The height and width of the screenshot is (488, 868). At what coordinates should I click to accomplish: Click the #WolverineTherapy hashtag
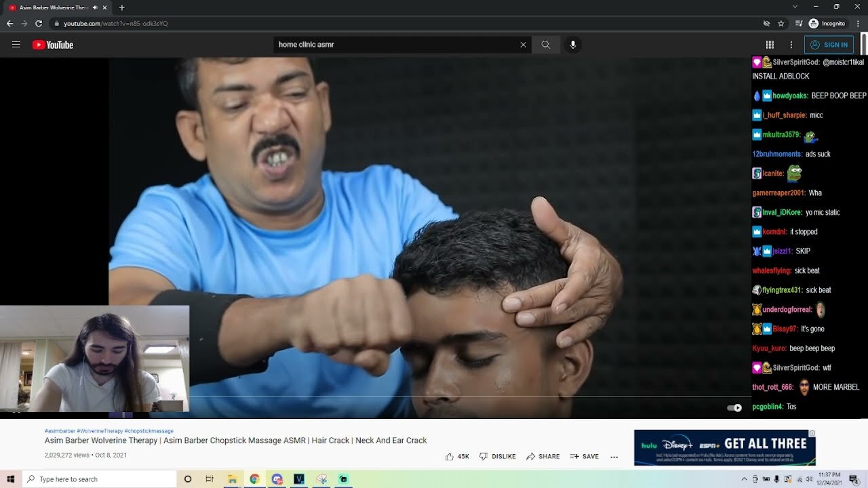tap(100, 431)
